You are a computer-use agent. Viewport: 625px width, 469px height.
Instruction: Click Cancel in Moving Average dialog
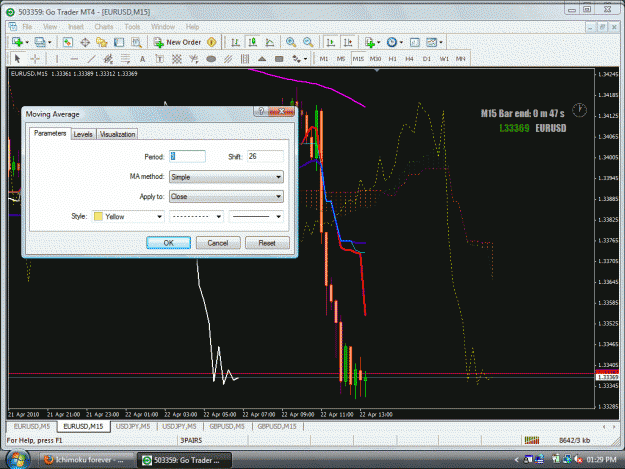point(218,243)
